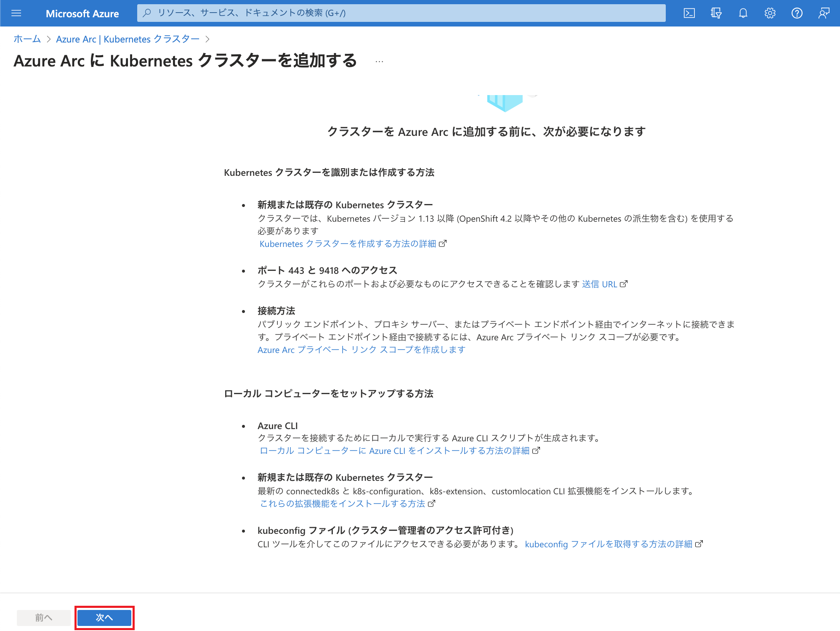Open Azure Arc | Kubernetes クラスター breadcrumb

point(128,39)
